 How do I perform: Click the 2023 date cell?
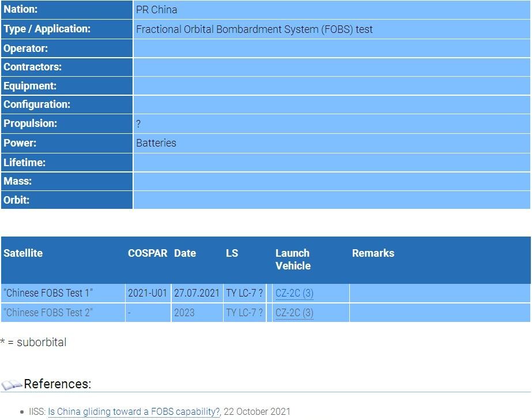[x=184, y=313]
